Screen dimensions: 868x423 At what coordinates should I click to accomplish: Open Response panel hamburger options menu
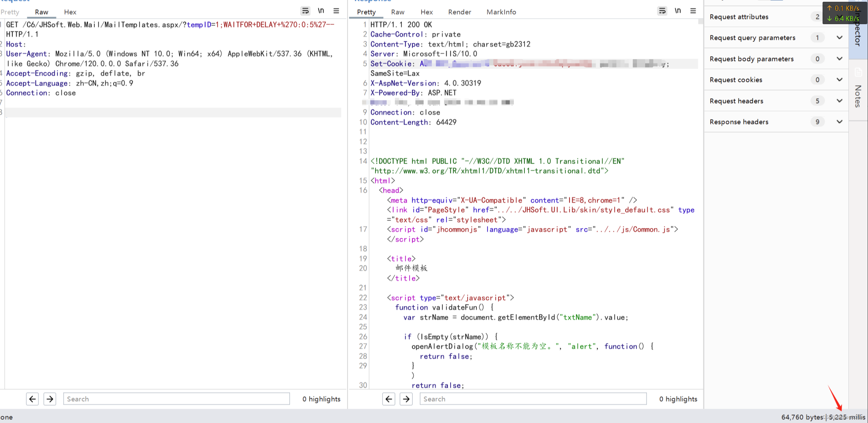(x=693, y=11)
